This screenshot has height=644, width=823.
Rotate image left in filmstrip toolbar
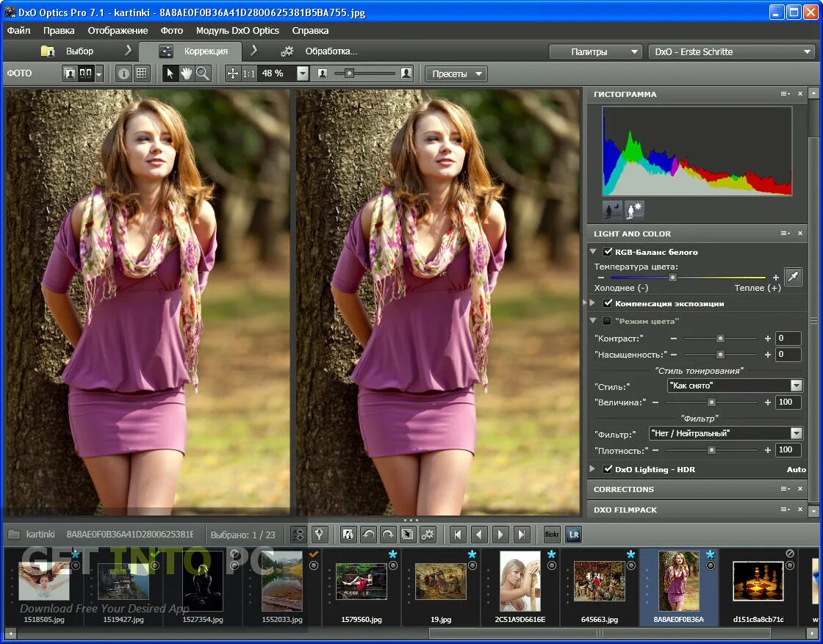click(370, 535)
